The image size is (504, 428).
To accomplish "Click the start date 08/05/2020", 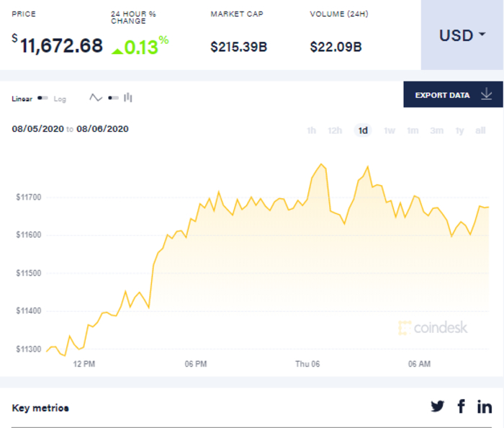I will click(x=37, y=129).
